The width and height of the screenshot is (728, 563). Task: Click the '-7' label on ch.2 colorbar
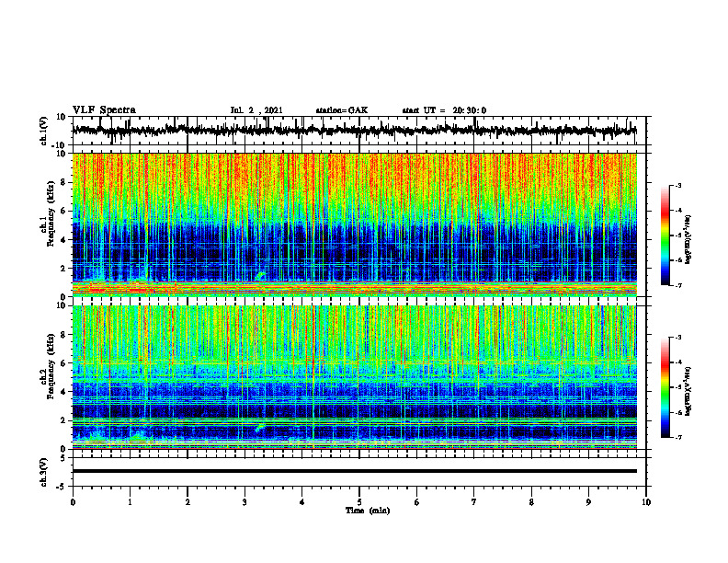[677, 438]
